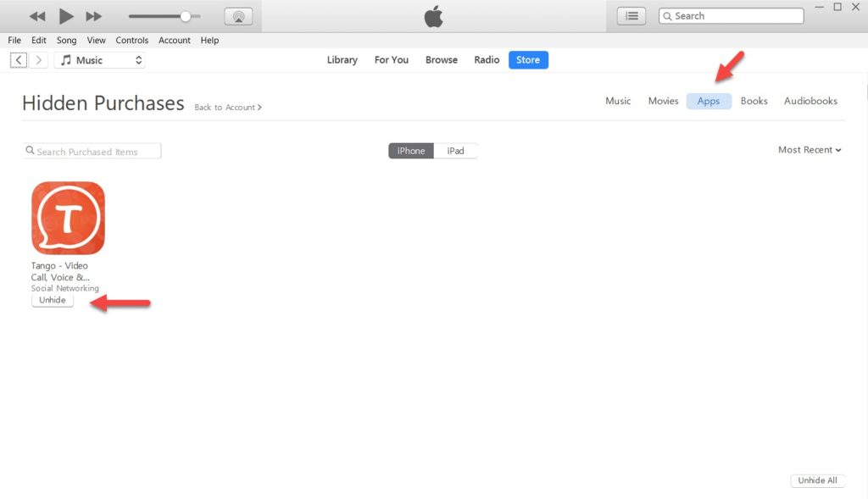This screenshot has height=499, width=868.
Task: Click the fast-forward next track button
Action: [94, 16]
